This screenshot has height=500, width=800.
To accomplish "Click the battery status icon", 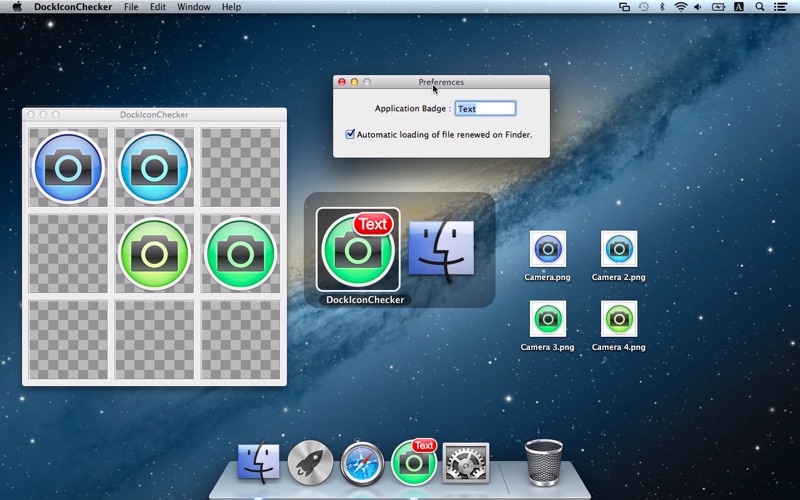I will 718,7.
